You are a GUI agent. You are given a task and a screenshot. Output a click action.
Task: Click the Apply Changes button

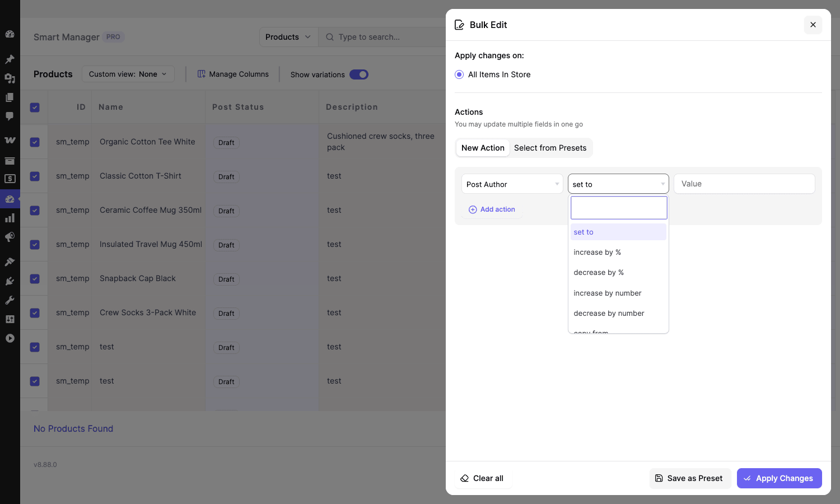point(779,478)
